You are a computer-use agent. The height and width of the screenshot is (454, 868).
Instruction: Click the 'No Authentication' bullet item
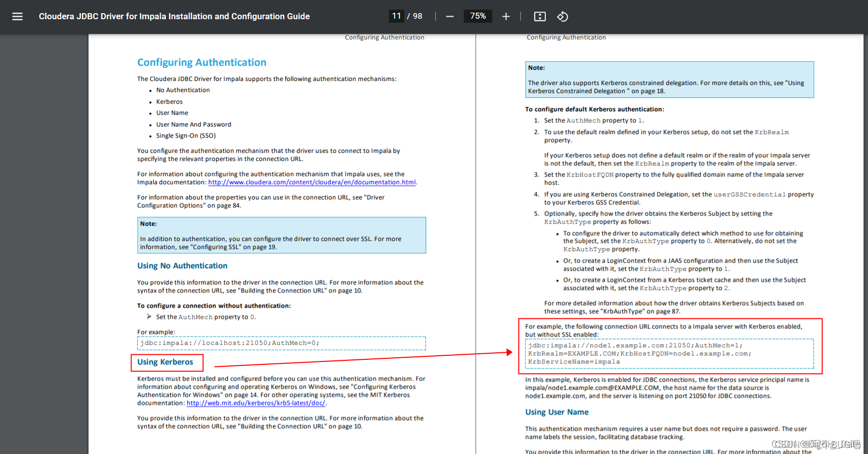tap(183, 90)
